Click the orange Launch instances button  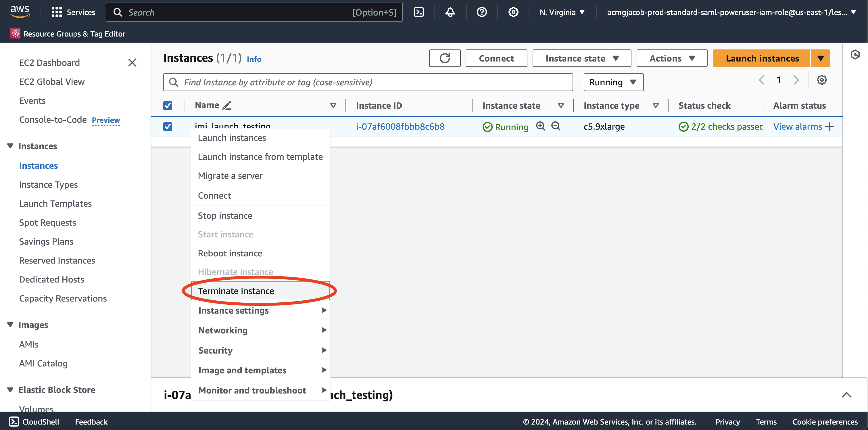point(762,58)
